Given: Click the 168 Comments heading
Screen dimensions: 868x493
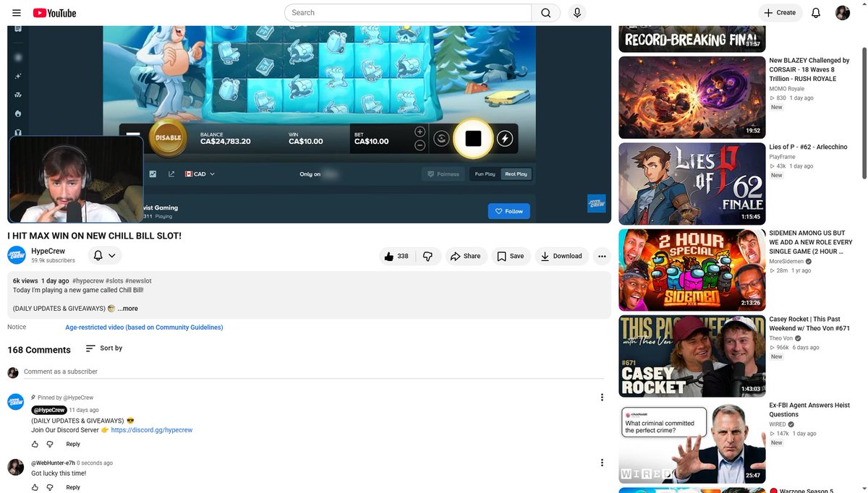Looking at the screenshot, I should pyautogui.click(x=39, y=350).
